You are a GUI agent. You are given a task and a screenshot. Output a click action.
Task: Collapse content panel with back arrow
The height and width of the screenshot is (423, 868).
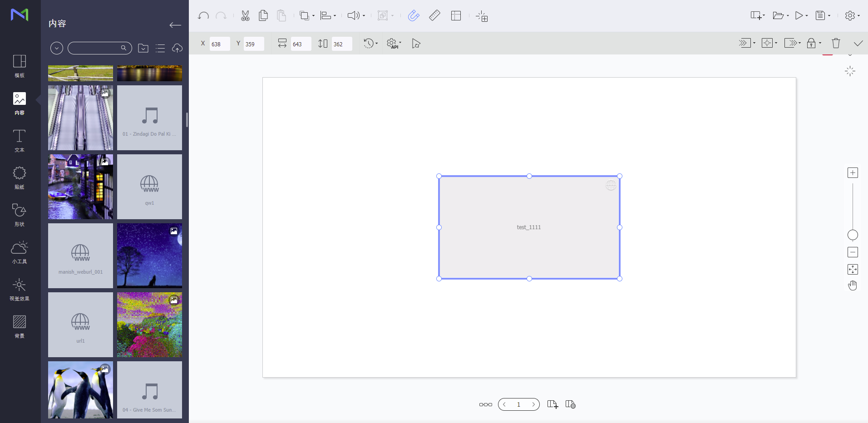[x=175, y=25]
